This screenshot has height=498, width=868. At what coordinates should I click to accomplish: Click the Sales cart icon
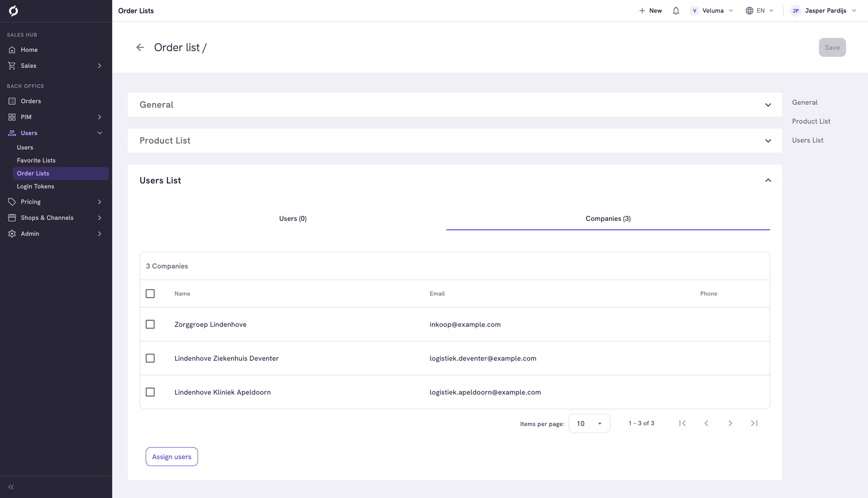pos(12,66)
